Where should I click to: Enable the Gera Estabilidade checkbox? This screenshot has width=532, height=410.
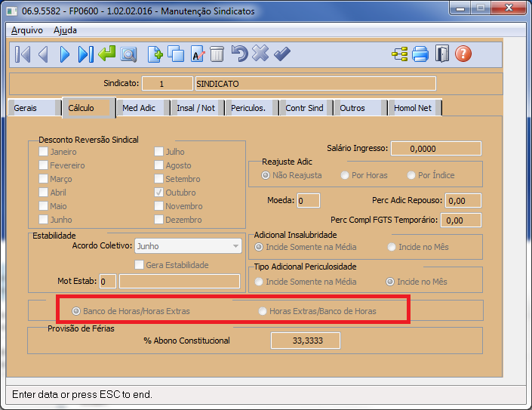tap(139, 265)
